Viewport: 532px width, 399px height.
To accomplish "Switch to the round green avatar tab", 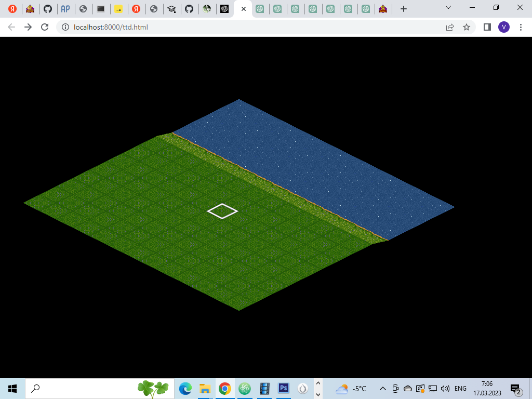I will tap(207, 9).
